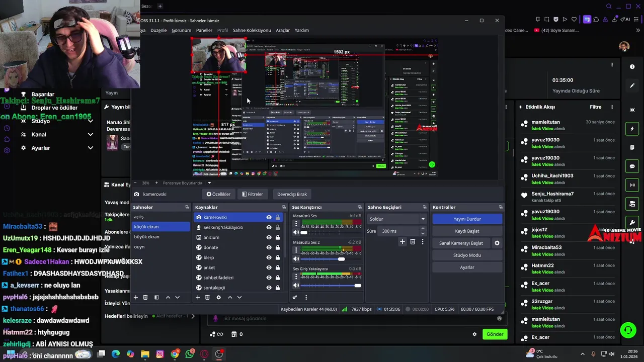Open source properties gear in Kaynaklar toolbar
Screen dimensions: 644x362
coord(218,297)
